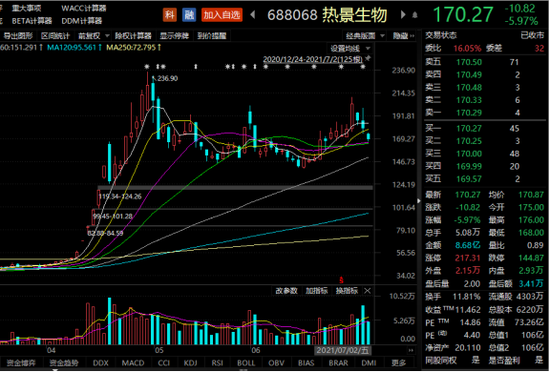Select the CCI indicator tab
Viewport: 550px width, 372px height.
pos(164,363)
